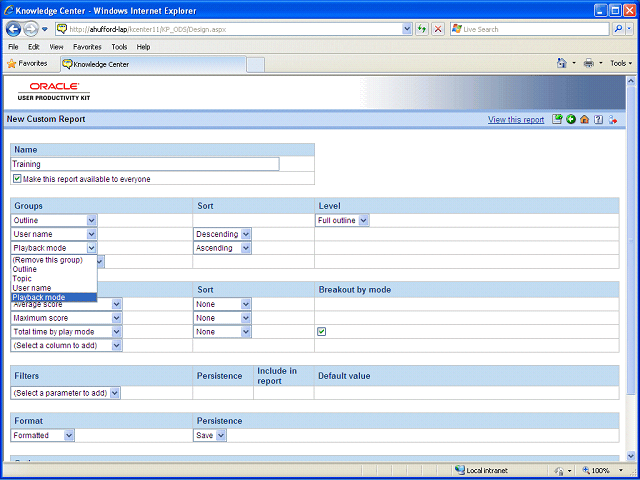Click the IE print icon

pyautogui.click(x=589, y=63)
